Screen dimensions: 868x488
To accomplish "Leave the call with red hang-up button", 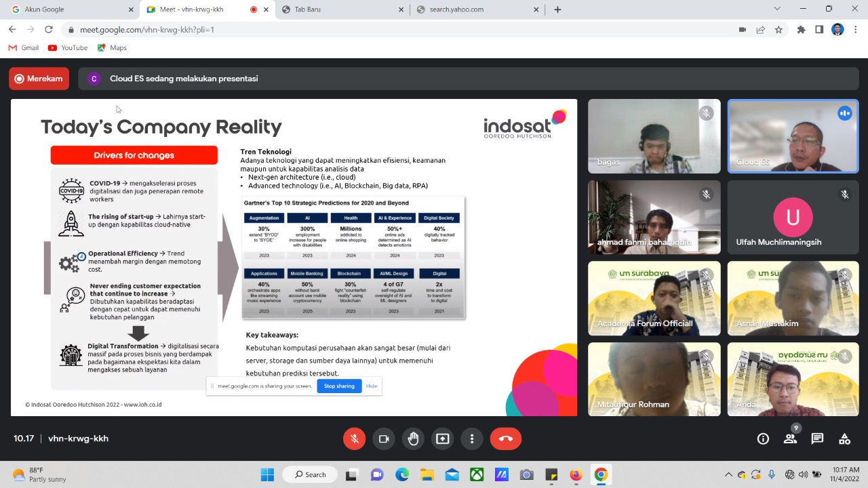I will 506,439.
